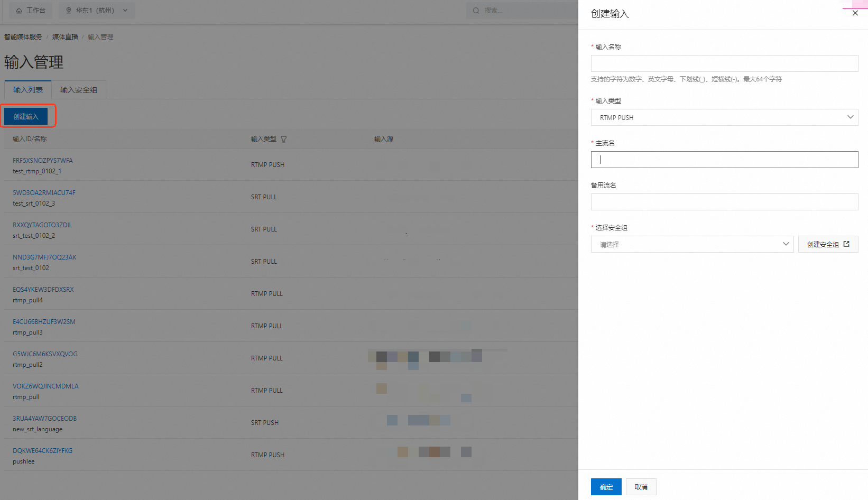Click the 取消 button
Screen dimensions: 868x500
click(x=641, y=487)
